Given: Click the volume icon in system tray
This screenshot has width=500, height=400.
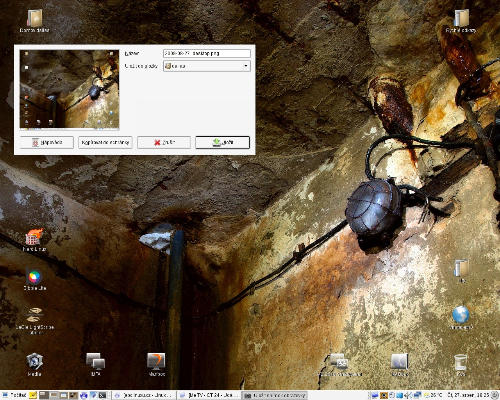Looking at the screenshot, I should 408,395.
